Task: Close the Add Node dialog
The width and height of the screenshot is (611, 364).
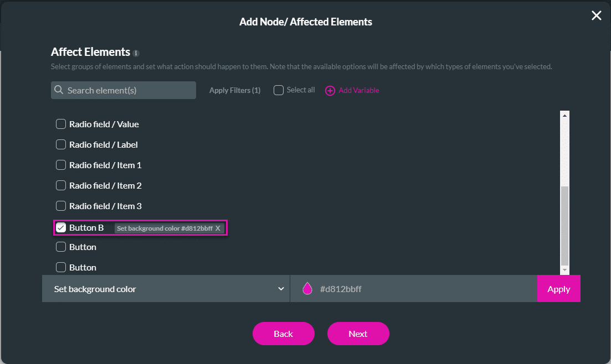Action: [596, 15]
